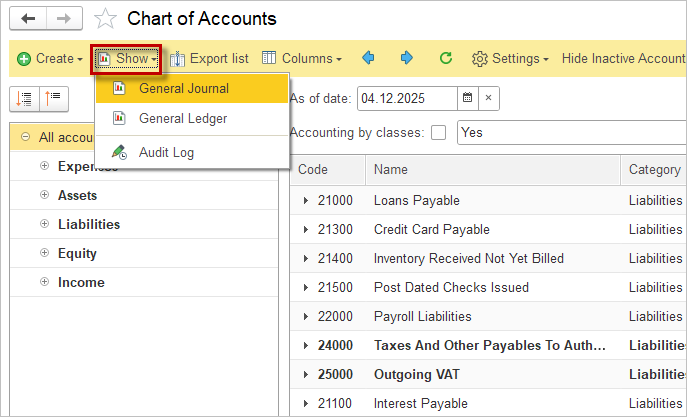This screenshot has height=417, width=687.
Task: Expand the Liabilities tree node
Action: click(x=44, y=224)
